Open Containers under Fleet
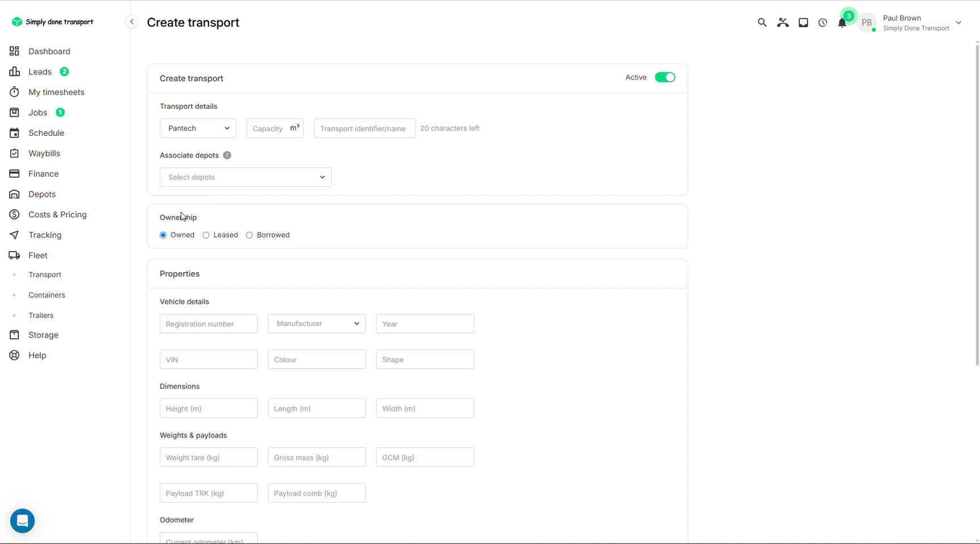The width and height of the screenshot is (980, 544). point(47,295)
